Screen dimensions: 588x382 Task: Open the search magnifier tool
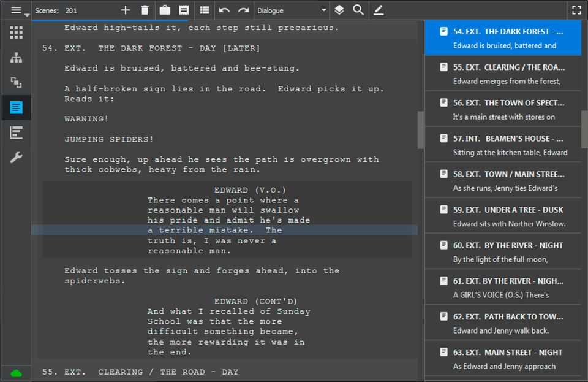coord(358,10)
